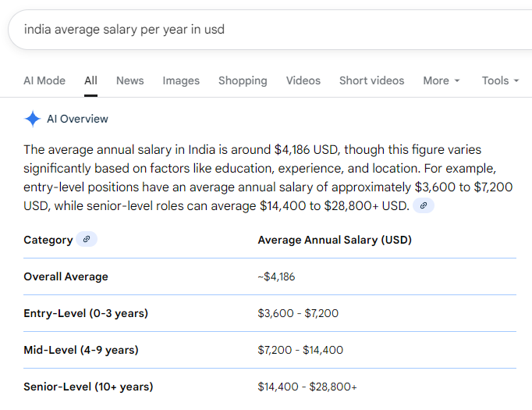Screen dimensions: 532x410
Task: Go to the Shopping tab
Action: (x=243, y=80)
